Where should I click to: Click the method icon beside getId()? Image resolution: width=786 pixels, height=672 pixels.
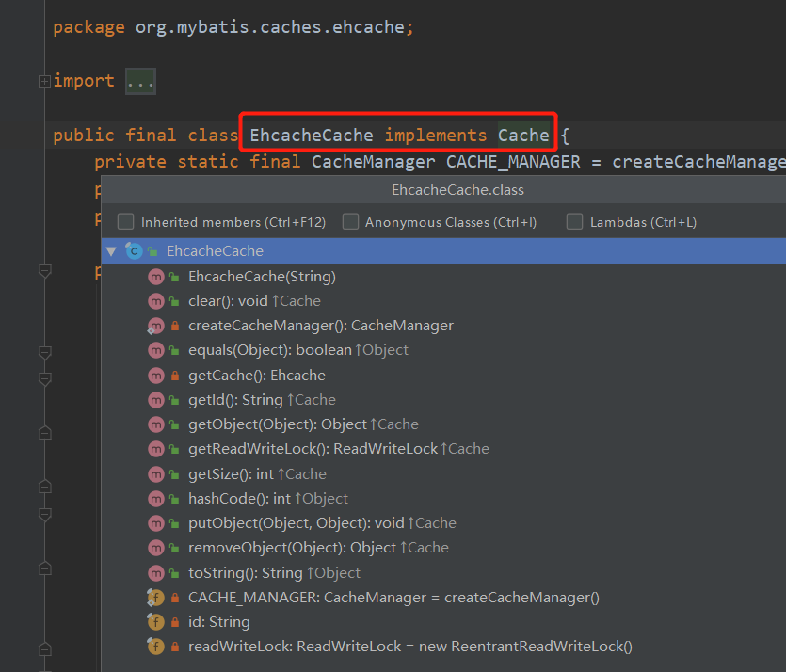point(156,400)
